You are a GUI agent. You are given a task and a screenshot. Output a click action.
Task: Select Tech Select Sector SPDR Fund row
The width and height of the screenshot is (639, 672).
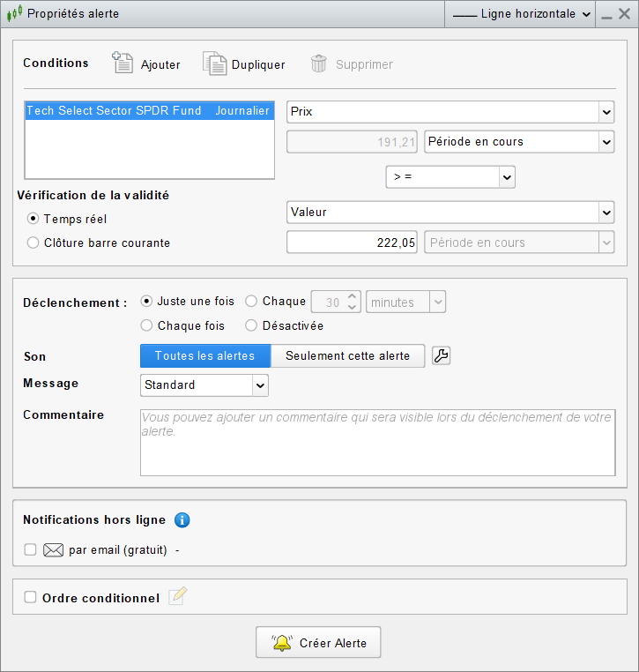click(x=150, y=110)
